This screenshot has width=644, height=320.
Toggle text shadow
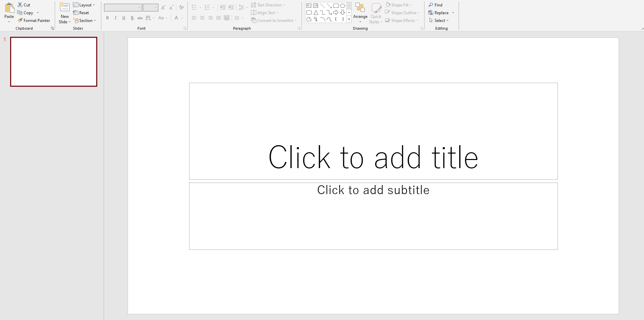(x=132, y=18)
